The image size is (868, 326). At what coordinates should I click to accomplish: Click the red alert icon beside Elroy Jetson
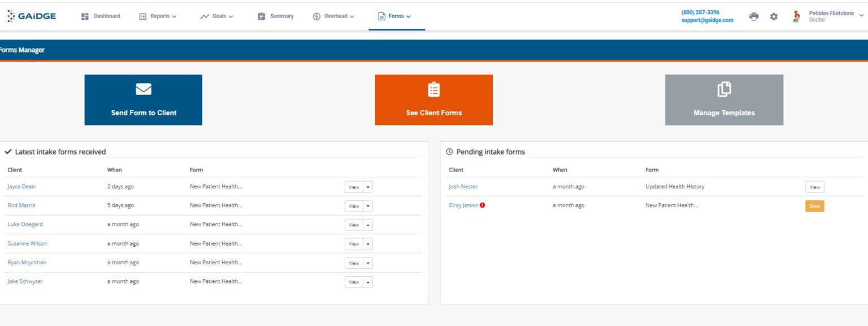(x=482, y=205)
